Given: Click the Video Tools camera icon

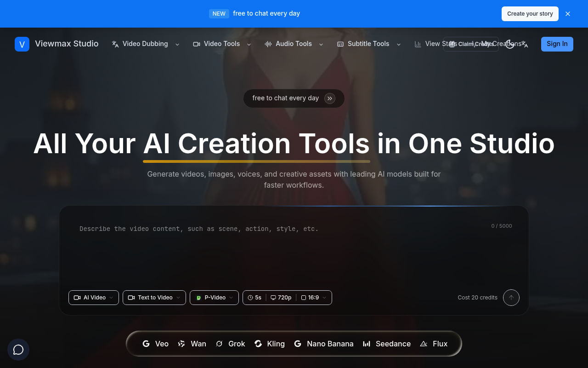Looking at the screenshot, I should [197, 44].
